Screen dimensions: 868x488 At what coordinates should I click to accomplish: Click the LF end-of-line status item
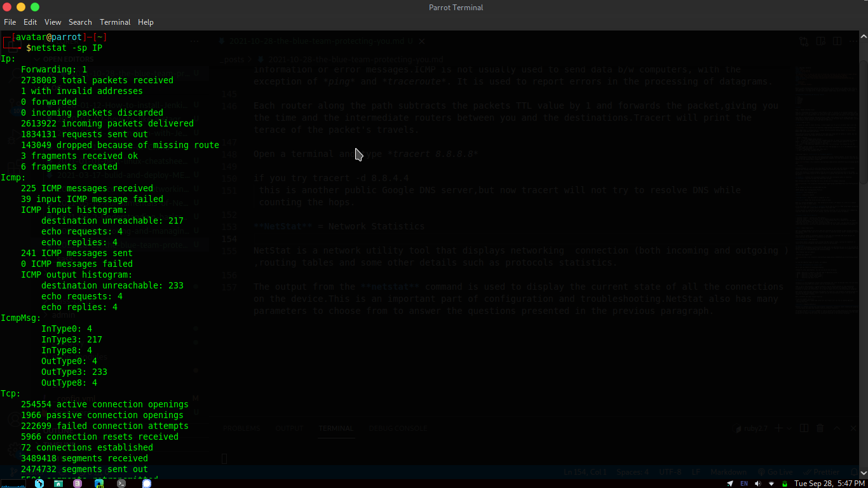click(696, 472)
